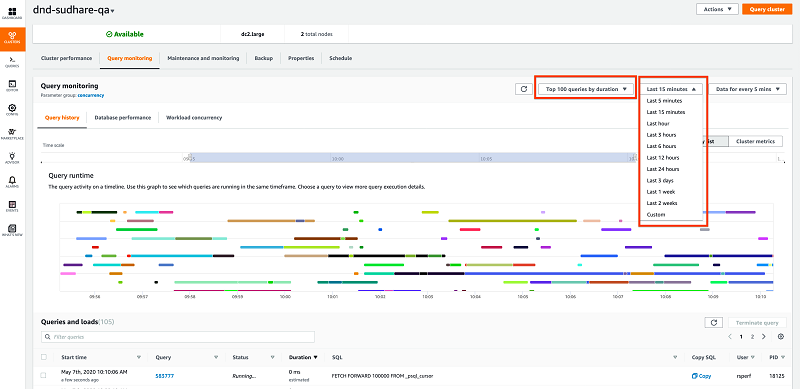Click the Cluster metrics button
The image size is (800, 389).
click(756, 141)
